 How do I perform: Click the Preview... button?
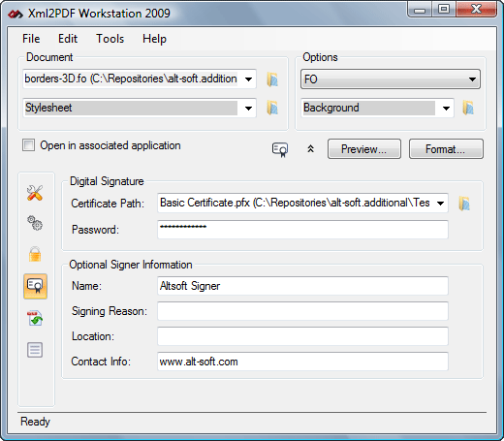(x=364, y=149)
